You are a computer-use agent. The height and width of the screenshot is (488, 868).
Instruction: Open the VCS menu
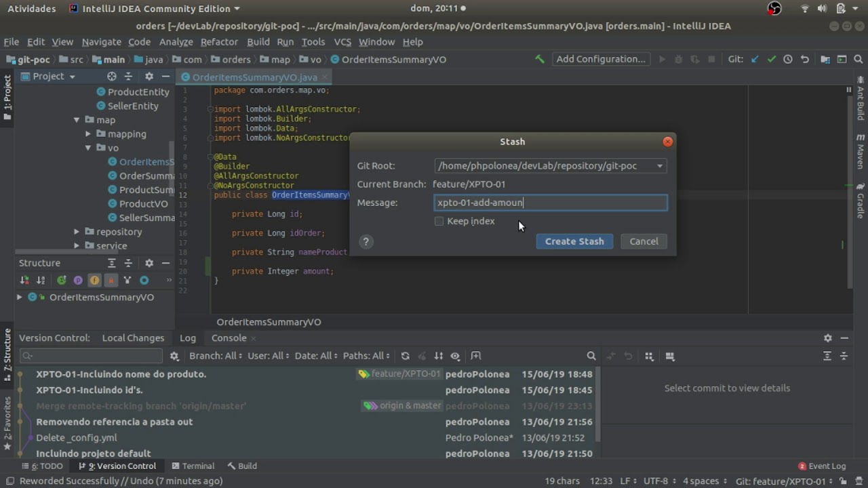[342, 41]
